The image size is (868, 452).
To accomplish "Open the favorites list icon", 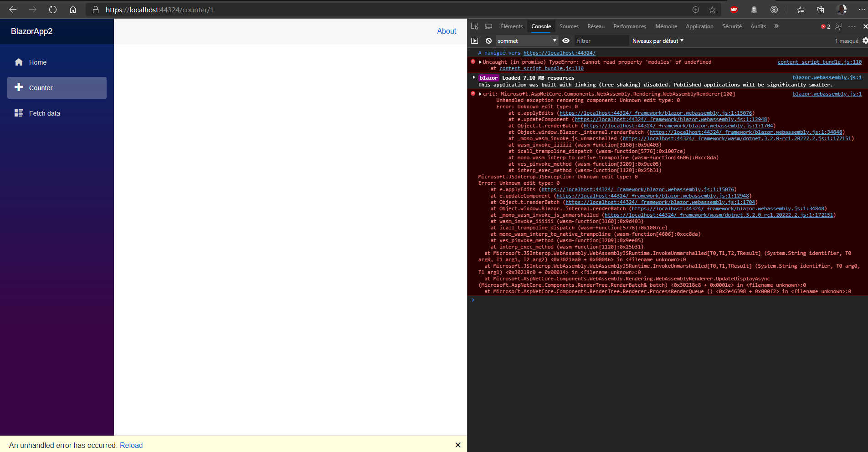I will pyautogui.click(x=800, y=10).
